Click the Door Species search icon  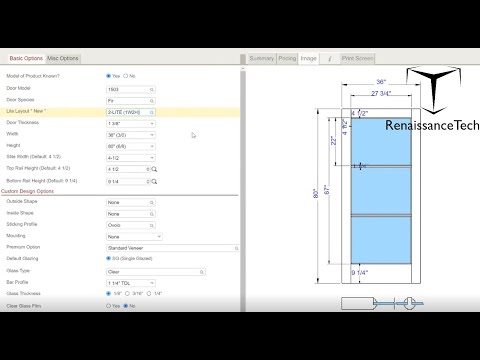tap(152, 101)
